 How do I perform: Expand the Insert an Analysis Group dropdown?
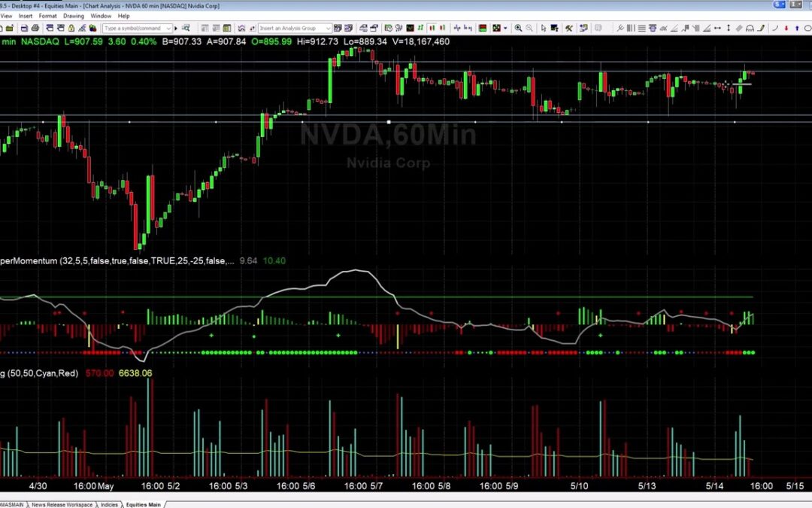point(329,29)
